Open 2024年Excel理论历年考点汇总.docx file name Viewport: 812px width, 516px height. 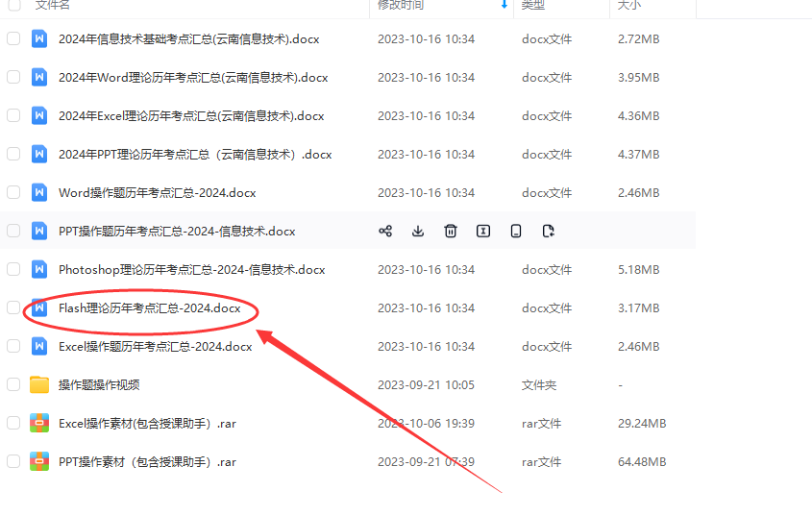click(x=191, y=115)
